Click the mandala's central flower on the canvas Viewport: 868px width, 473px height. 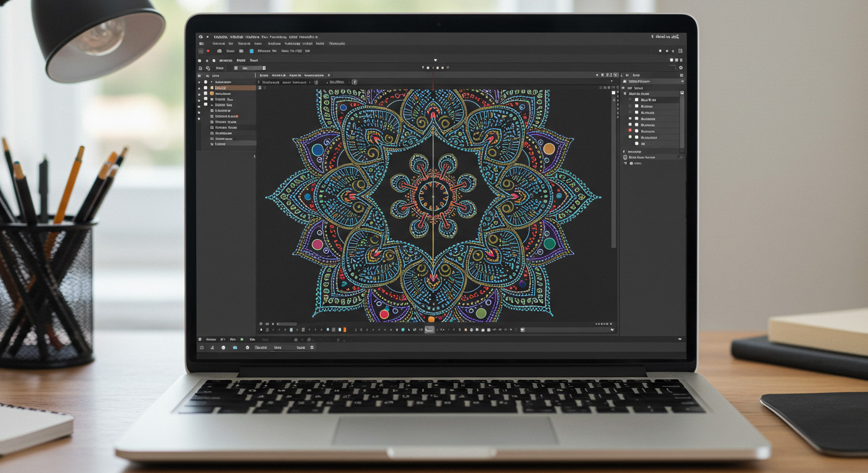click(x=433, y=196)
